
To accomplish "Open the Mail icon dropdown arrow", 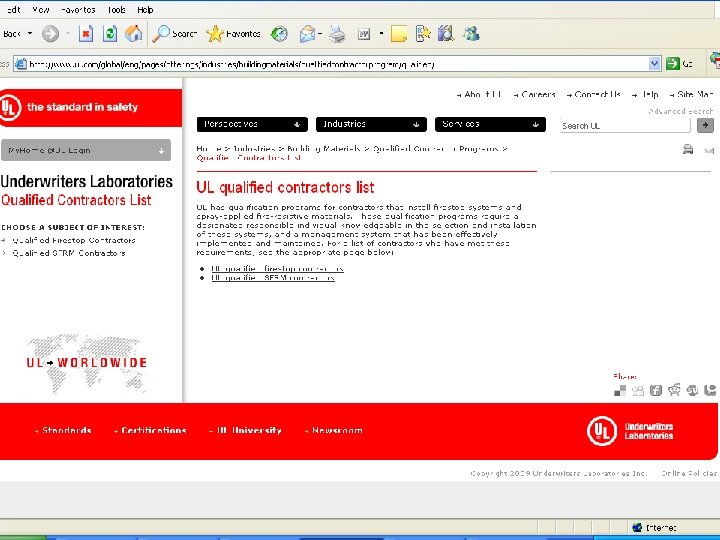I will (320, 34).
